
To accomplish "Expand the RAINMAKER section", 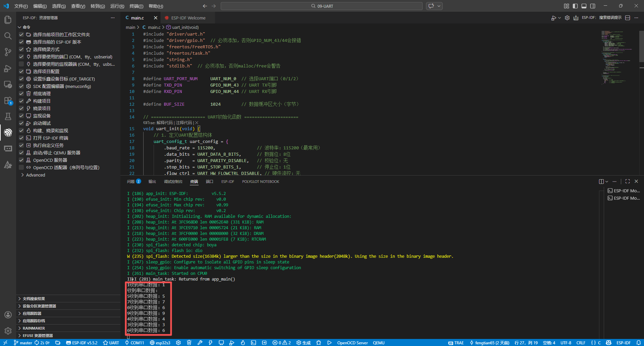I will tap(68, 328).
